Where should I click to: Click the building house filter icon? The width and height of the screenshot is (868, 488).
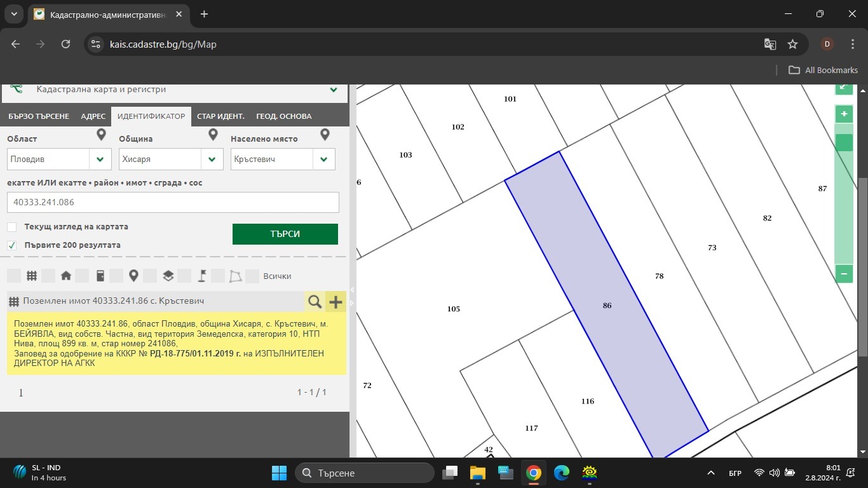65,276
